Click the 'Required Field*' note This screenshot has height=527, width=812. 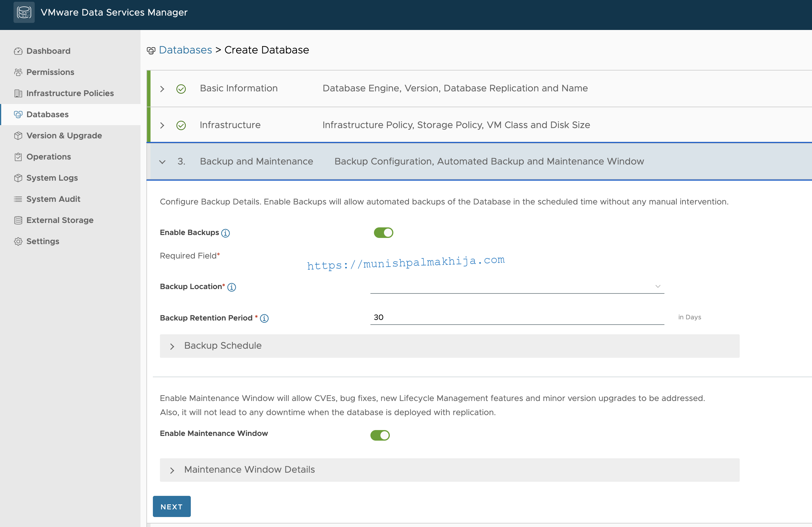[190, 256]
